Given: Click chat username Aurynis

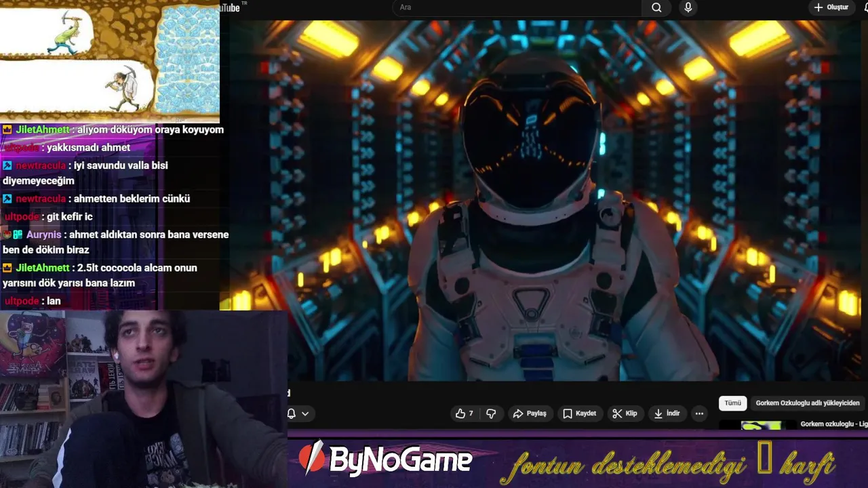Looking at the screenshot, I should click(43, 235).
